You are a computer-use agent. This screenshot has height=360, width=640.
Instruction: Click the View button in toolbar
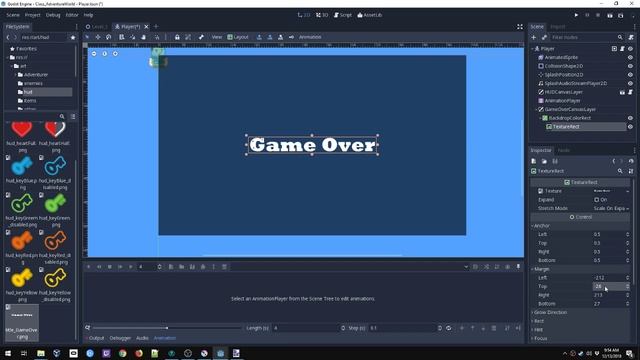[217, 37]
